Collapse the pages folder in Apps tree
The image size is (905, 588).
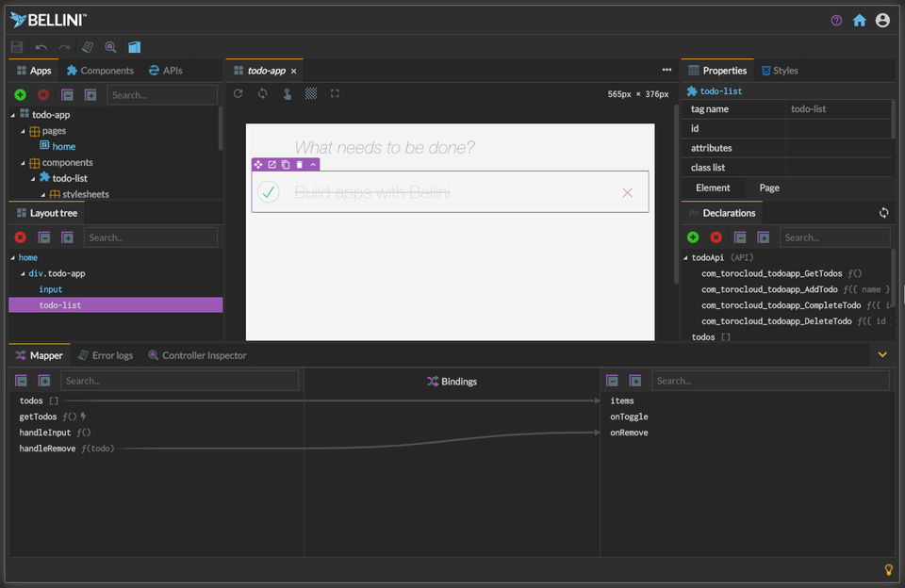24,131
